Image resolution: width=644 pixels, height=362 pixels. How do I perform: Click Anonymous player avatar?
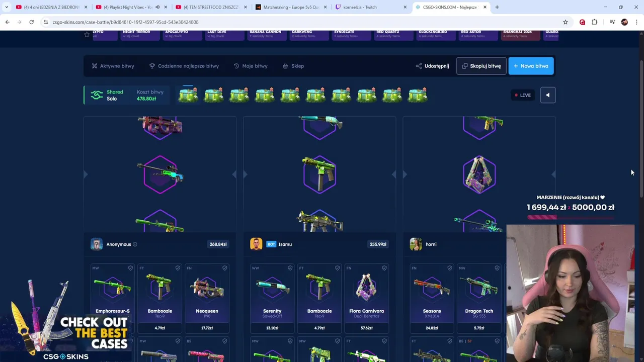97,244
